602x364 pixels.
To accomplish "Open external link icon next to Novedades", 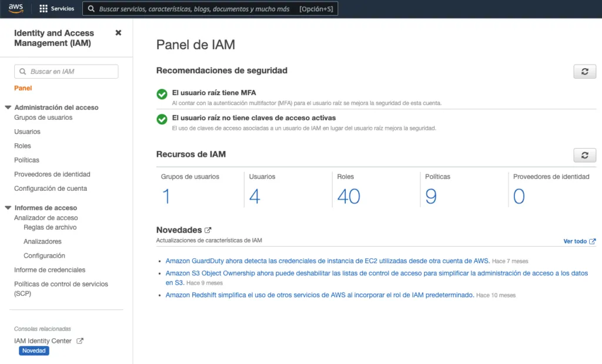I will click(x=208, y=230).
